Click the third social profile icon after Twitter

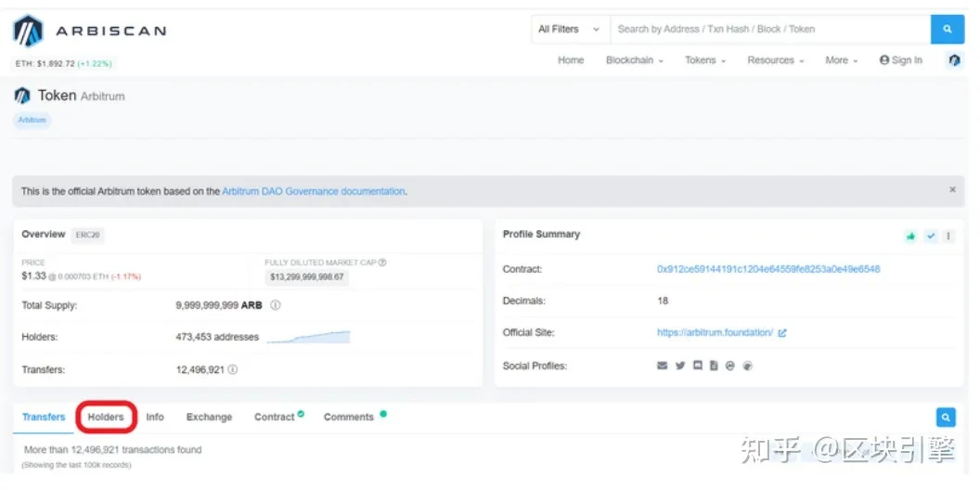click(698, 366)
